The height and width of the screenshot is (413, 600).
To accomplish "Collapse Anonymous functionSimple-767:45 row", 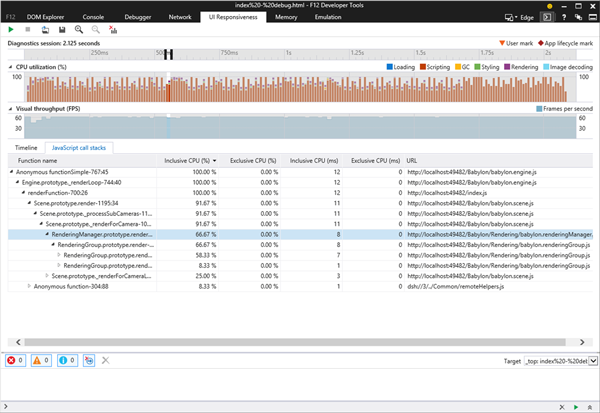I will [11, 172].
